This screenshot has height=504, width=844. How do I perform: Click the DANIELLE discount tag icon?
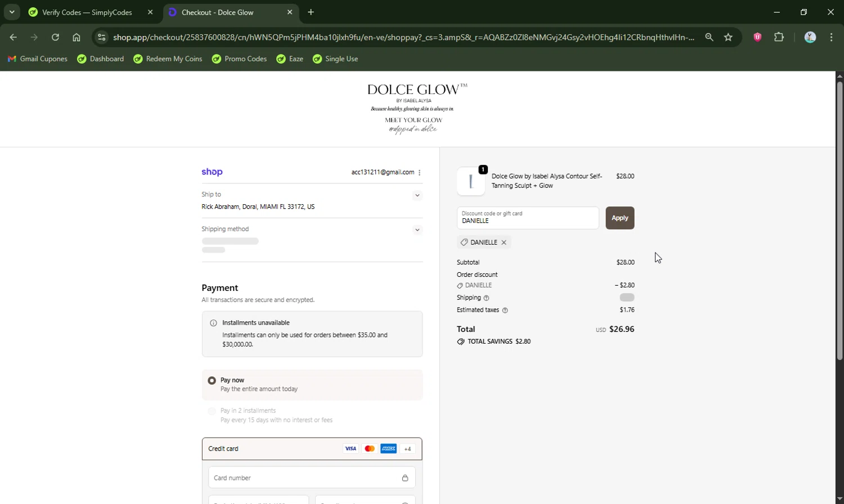pos(464,242)
